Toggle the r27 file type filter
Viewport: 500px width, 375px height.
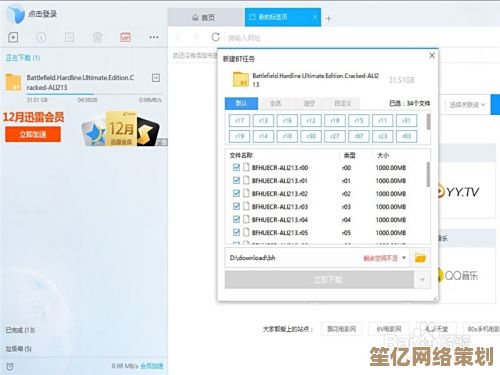point(335,136)
